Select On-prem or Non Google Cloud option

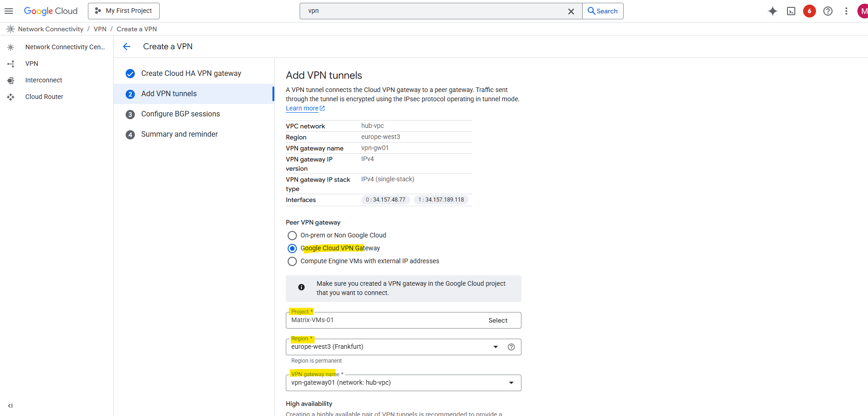(x=292, y=236)
